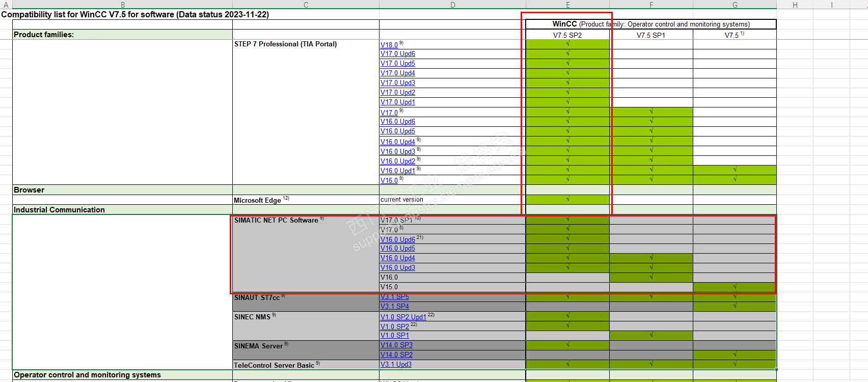
Task: Select the 'Microsoft Edge' cell
Action: pyautogui.click(x=306, y=200)
